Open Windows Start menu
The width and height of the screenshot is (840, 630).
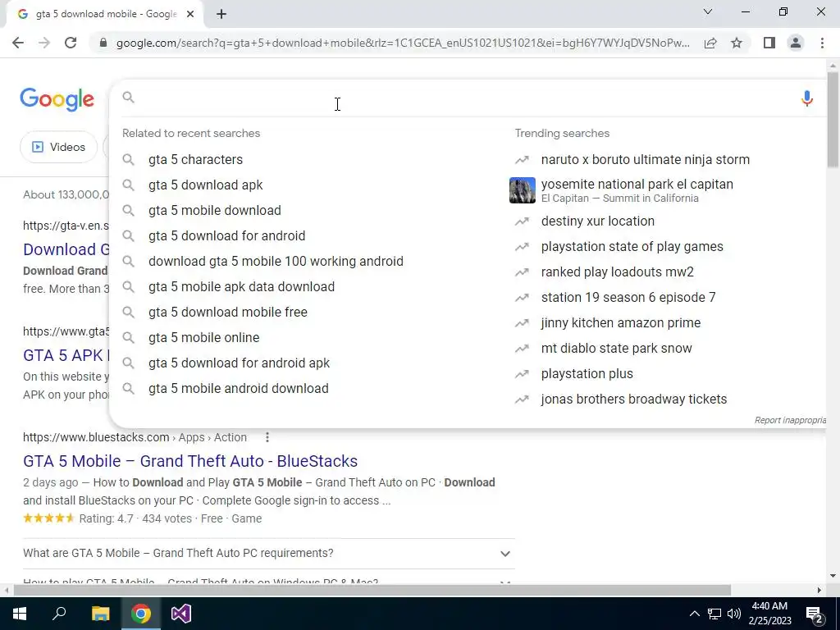[20, 614]
